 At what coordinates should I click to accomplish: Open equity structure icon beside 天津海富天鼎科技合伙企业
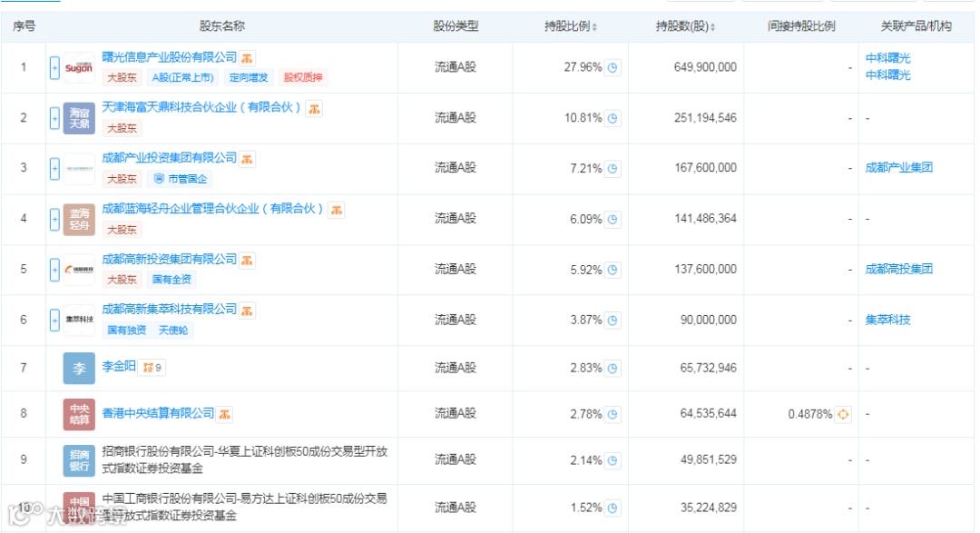point(314,109)
